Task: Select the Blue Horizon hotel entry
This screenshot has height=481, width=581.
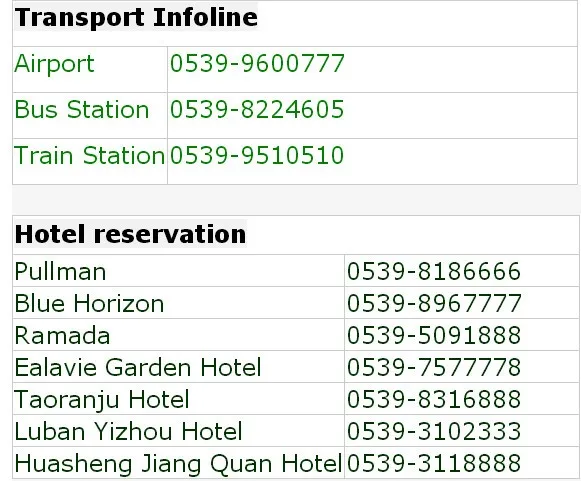Action: pyautogui.click(x=89, y=303)
